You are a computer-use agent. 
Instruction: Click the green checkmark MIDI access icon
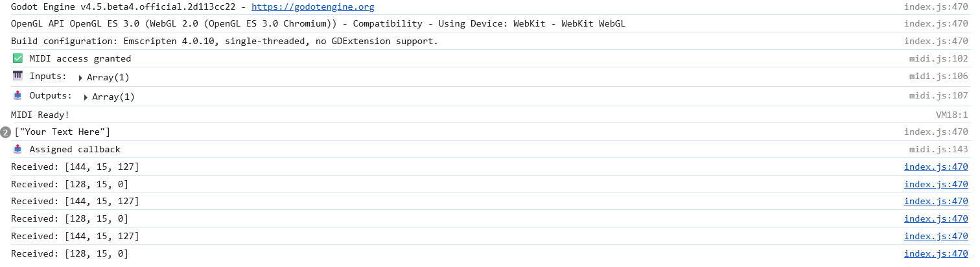coord(17,58)
